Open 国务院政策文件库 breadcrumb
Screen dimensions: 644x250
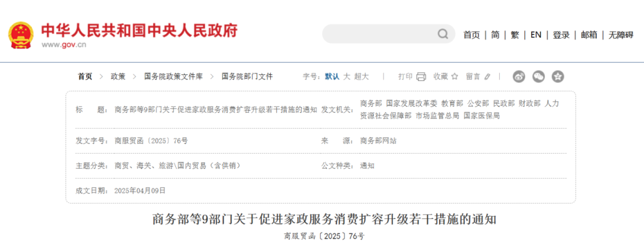(x=174, y=76)
